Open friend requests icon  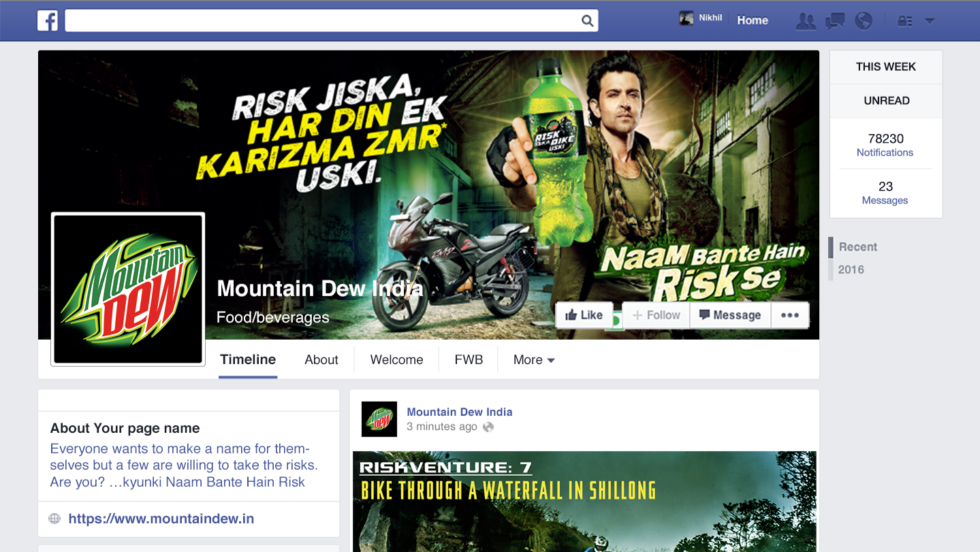(x=806, y=21)
